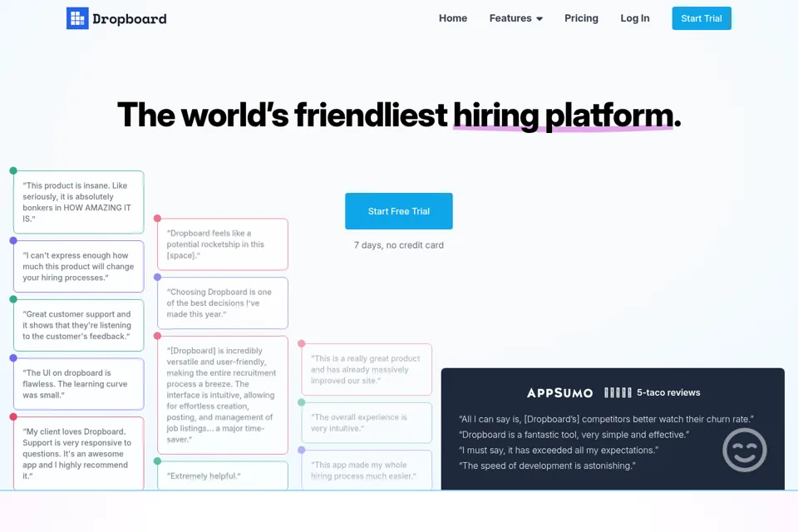Click the 'fantastic tool, very simple' quote
Viewport: 798px width, 532px height.
click(x=574, y=435)
